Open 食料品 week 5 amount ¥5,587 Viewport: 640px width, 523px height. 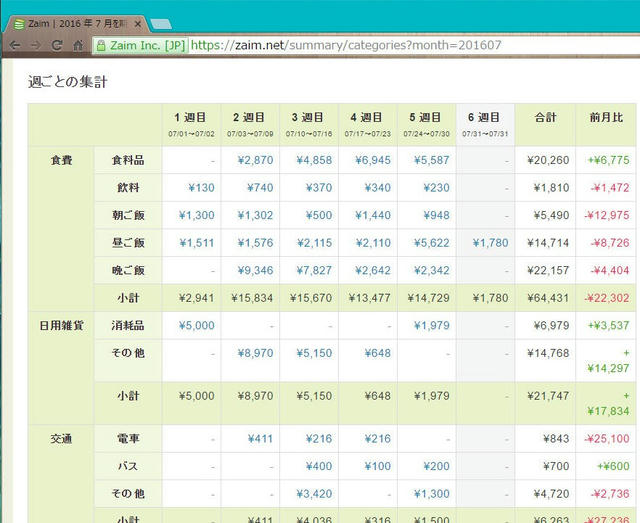432,160
